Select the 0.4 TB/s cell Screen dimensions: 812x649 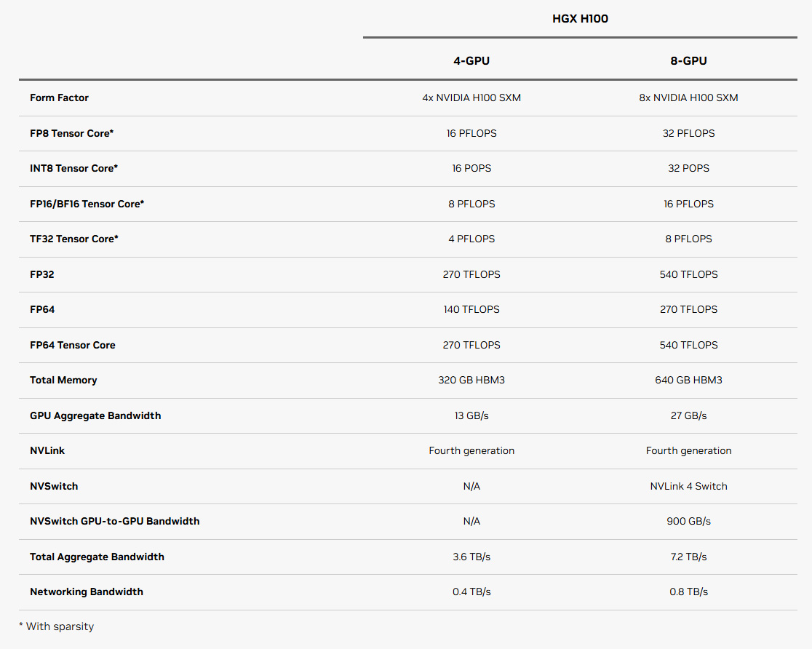(471, 592)
